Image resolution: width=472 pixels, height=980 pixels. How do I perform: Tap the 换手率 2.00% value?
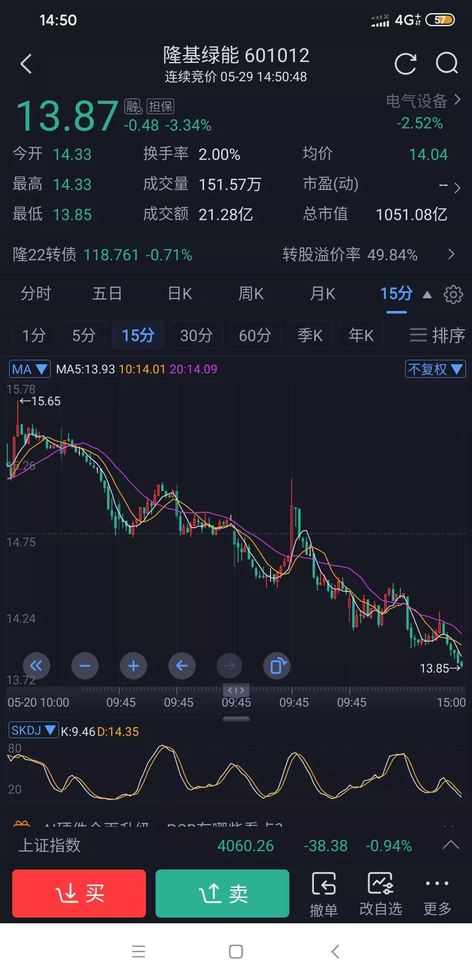[x=219, y=154]
